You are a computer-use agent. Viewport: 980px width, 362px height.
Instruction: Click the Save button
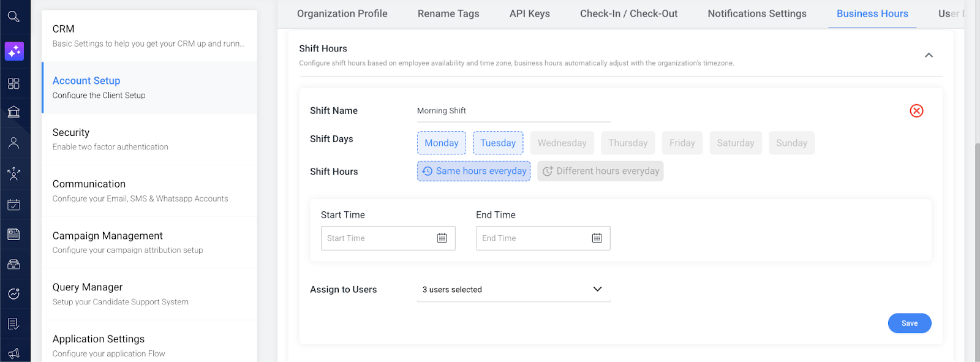coord(909,323)
